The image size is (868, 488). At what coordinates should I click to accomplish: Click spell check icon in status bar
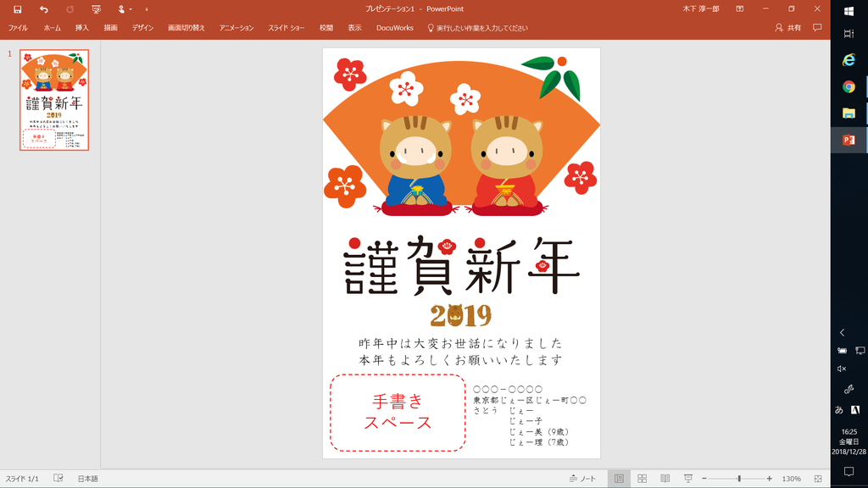tap(58, 479)
